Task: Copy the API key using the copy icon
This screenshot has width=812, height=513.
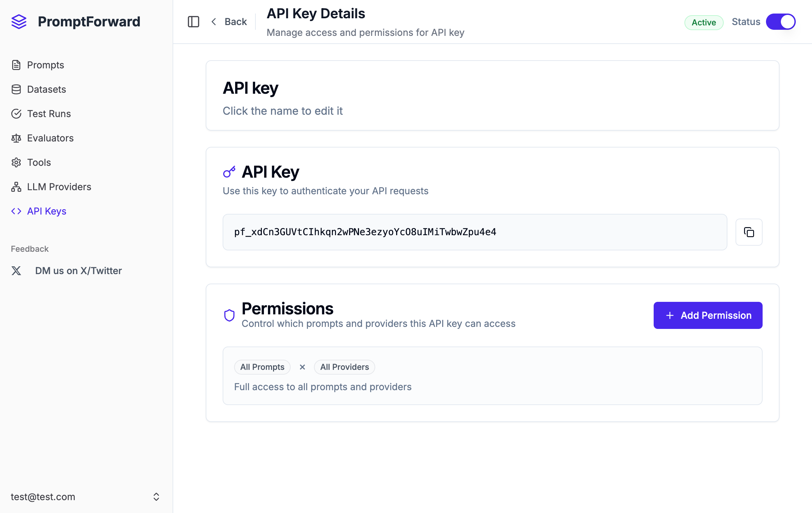Action: point(749,232)
